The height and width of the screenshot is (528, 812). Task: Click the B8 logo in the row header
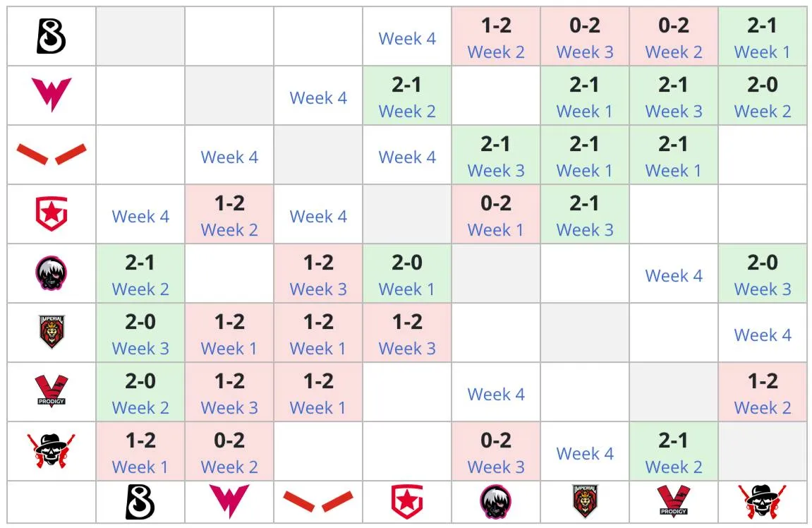tap(51, 36)
